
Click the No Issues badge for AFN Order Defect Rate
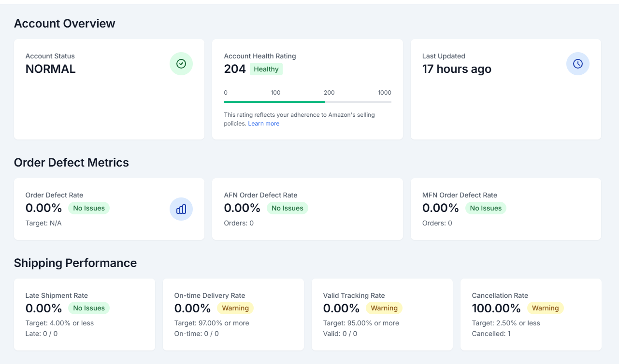[287, 208]
